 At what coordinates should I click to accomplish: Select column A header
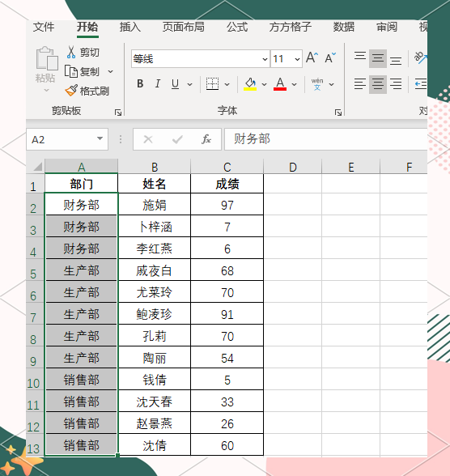click(81, 167)
